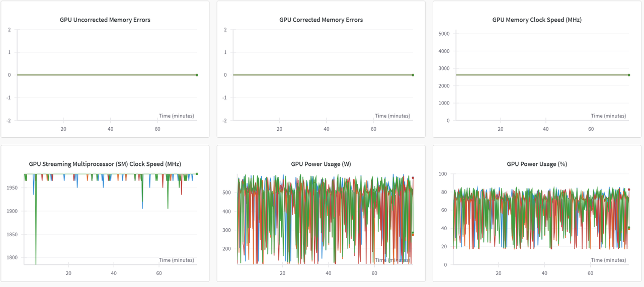644x287 pixels.
Task: Click the GPU Corrected Memory Errors chart title
Action: pyautogui.click(x=321, y=20)
